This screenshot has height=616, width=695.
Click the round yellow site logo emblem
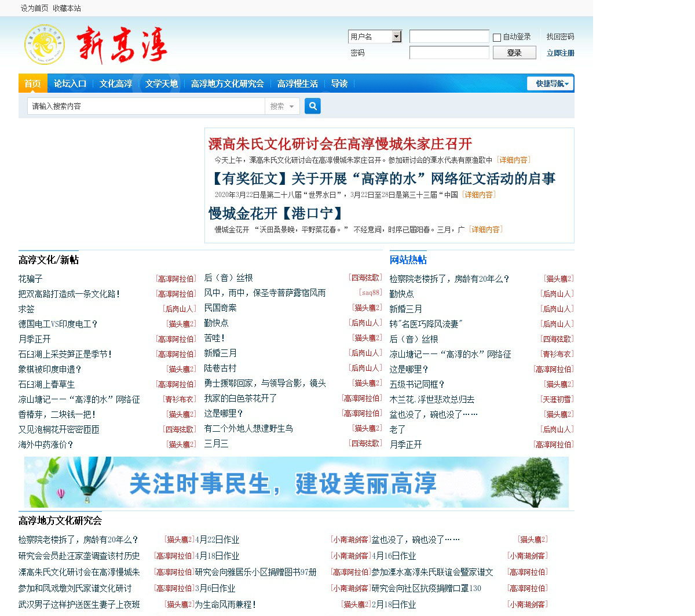pos(44,45)
